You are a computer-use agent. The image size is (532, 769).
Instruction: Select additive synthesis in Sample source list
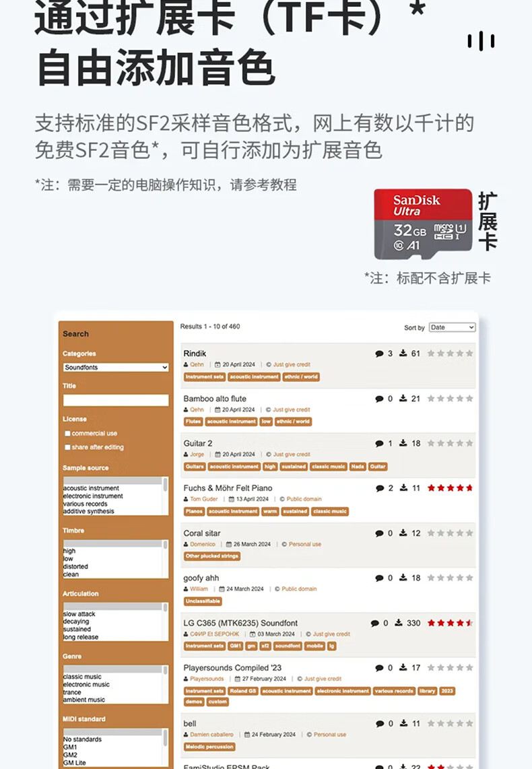pyautogui.click(x=89, y=511)
